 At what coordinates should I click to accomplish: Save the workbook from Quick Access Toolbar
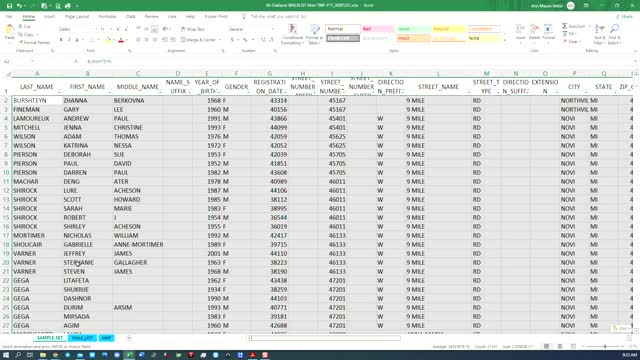point(9,6)
